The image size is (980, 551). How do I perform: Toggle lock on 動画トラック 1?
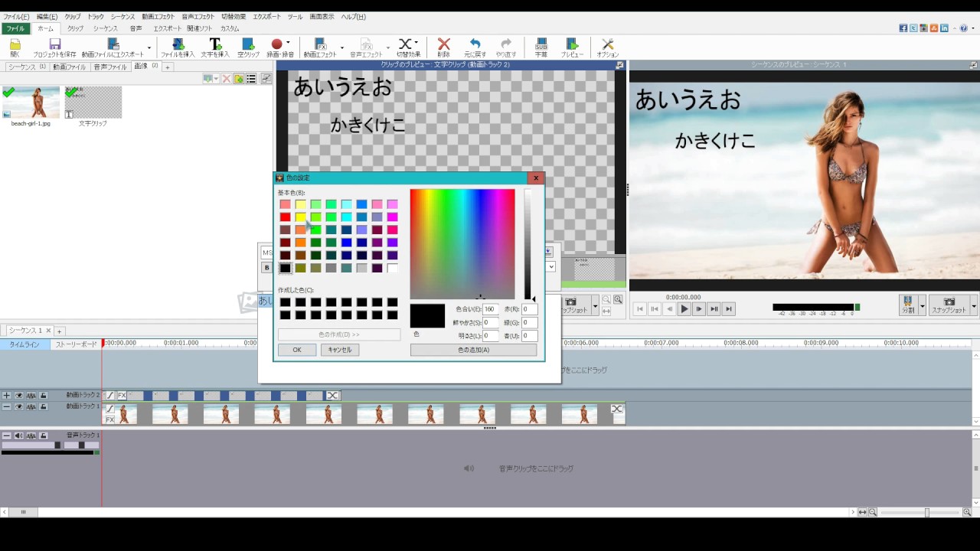point(44,407)
